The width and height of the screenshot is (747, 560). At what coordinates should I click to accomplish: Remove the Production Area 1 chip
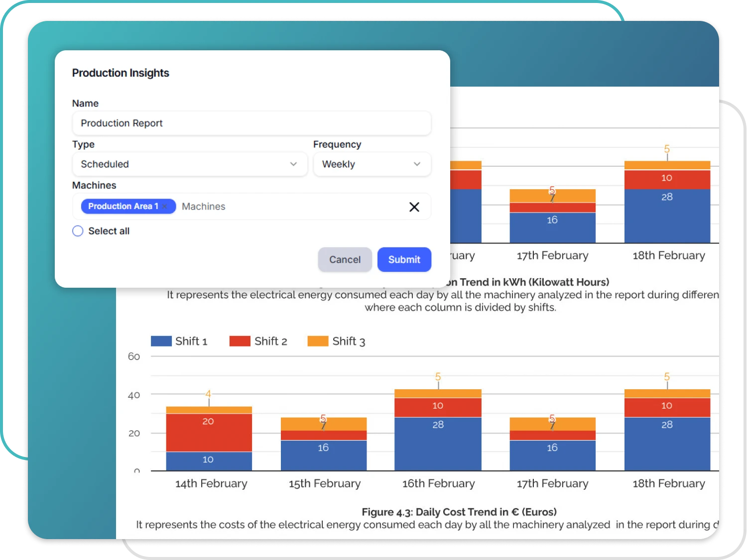[165, 207]
